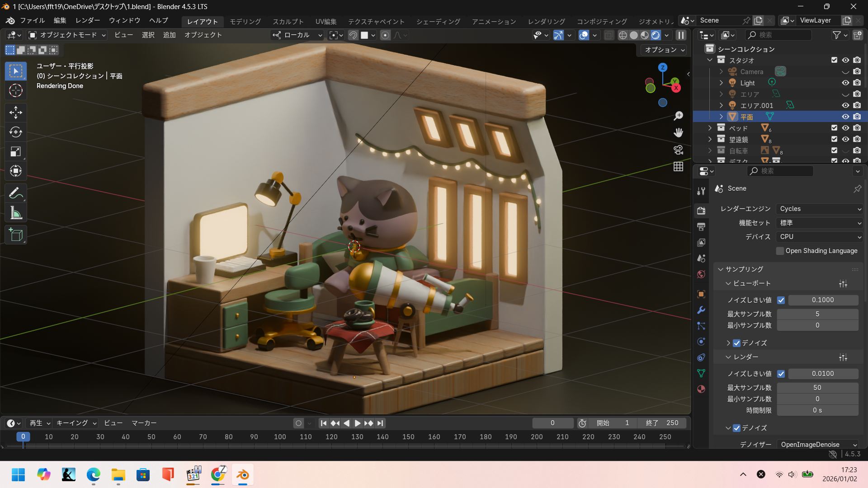Uncheck viewport noise threshold checkbox
The width and height of the screenshot is (868, 488).
[781, 300]
